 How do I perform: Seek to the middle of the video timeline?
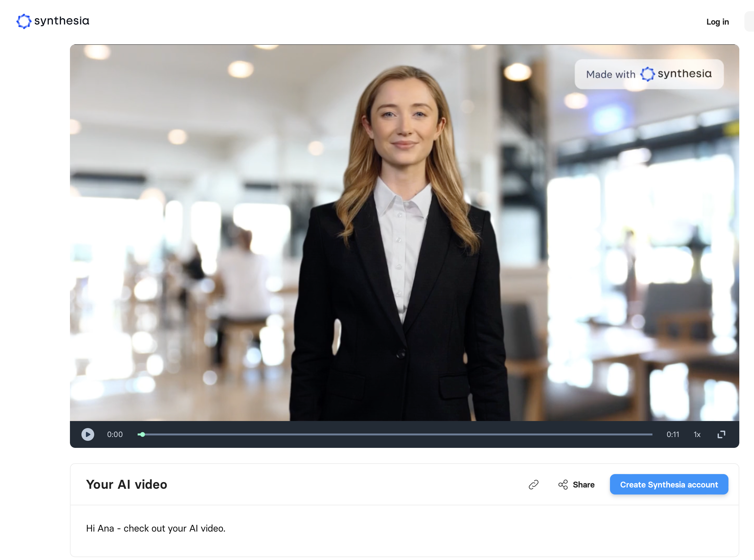pos(395,434)
